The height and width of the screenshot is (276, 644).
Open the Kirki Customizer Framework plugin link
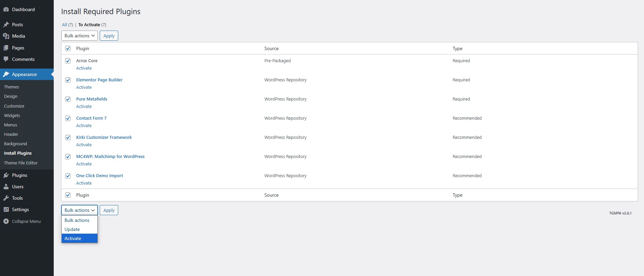click(x=104, y=137)
